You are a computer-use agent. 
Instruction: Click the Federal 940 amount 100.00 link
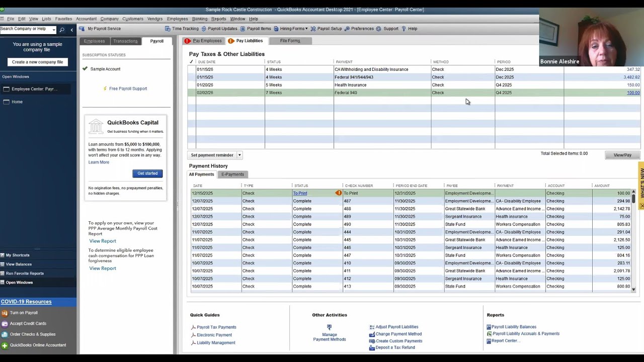[x=633, y=93]
